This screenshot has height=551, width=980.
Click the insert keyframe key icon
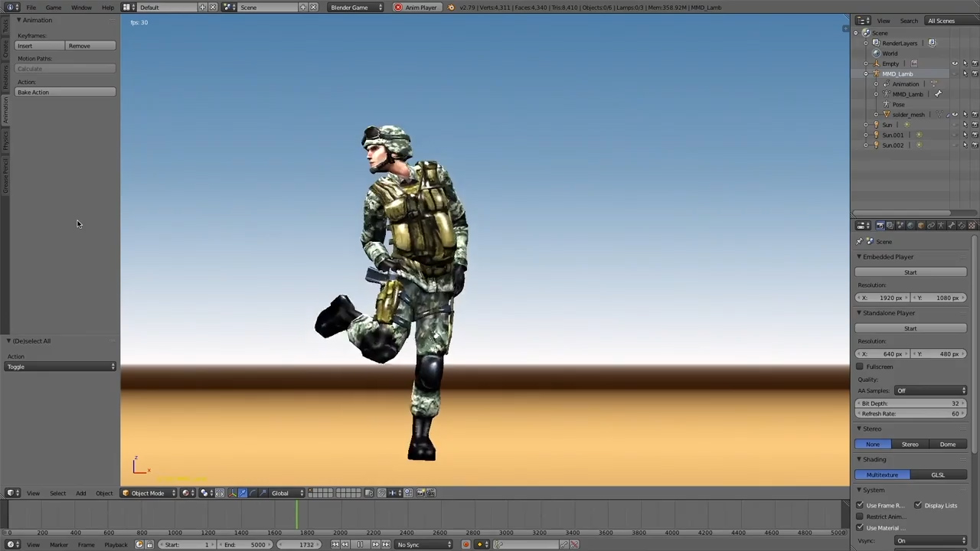coord(563,545)
